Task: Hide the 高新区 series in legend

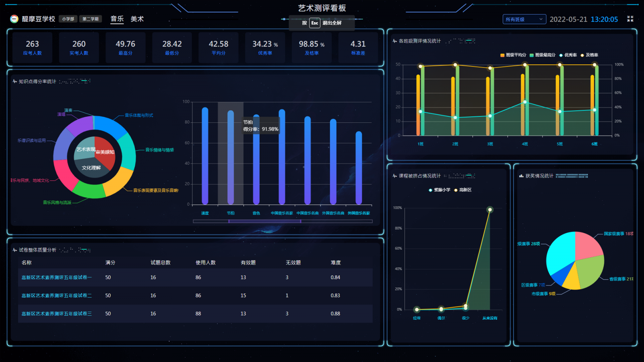Action: coord(463,190)
